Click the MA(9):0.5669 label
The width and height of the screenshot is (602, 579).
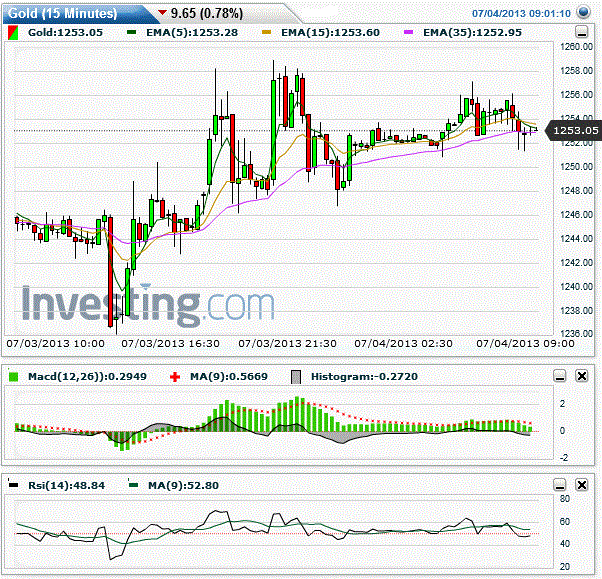point(229,377)
